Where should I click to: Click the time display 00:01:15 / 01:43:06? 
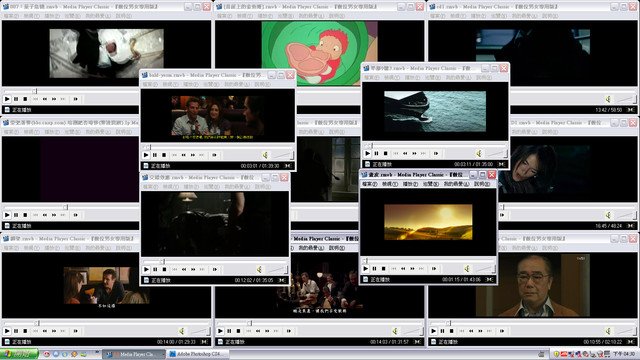click(x=461, y=280)
